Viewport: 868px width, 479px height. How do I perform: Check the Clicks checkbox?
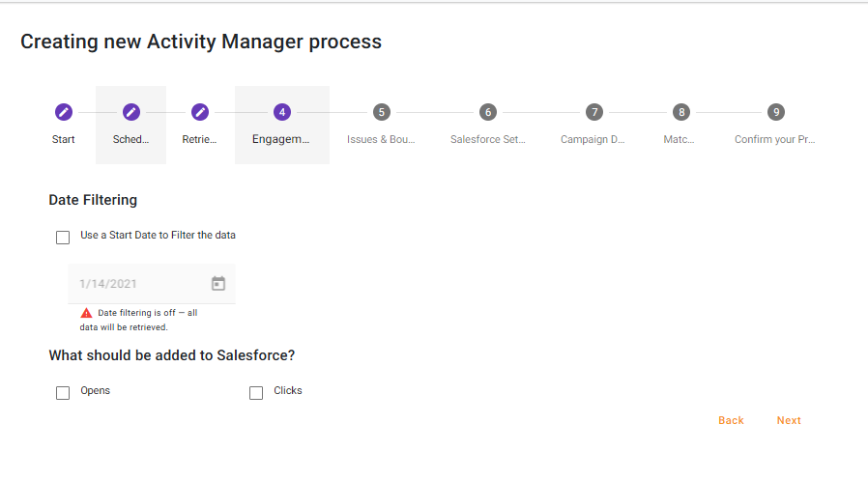[x=256, y=393]
